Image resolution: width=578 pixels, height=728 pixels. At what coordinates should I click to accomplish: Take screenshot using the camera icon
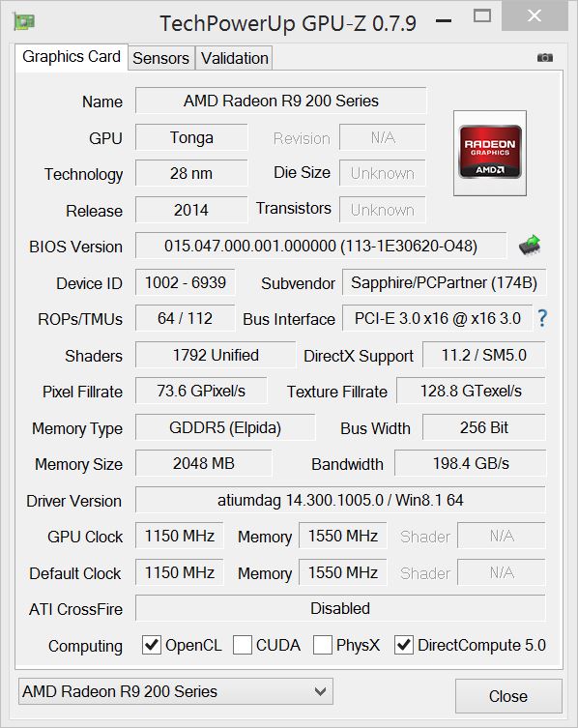click(x=545, y=58)
